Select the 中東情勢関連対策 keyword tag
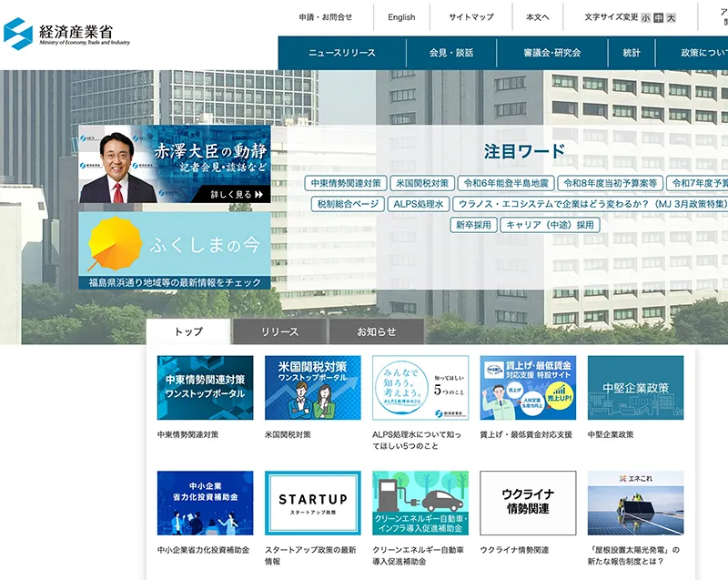 point(346,183)
